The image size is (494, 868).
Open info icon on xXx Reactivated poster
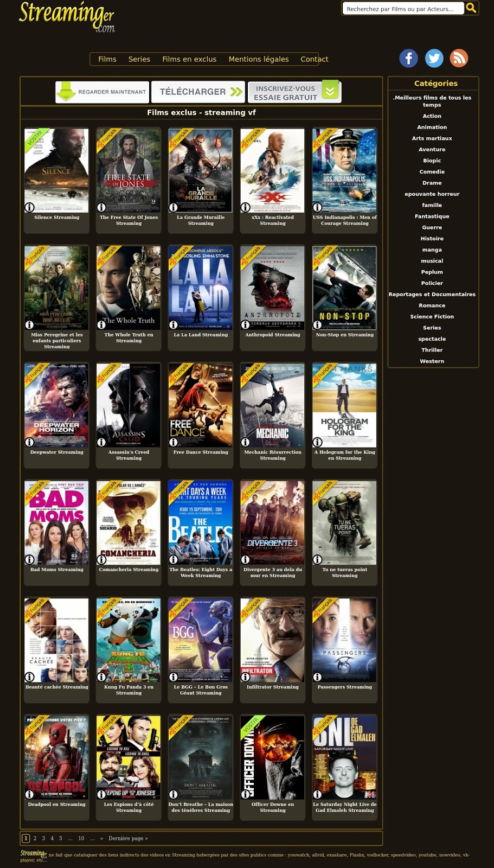click(246, 207)
